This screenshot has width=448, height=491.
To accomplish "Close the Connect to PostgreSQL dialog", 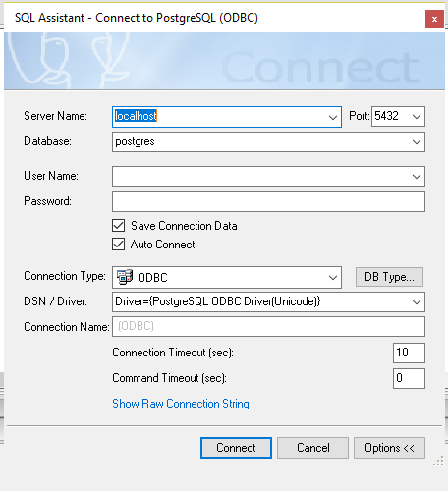I will coord(434,19).
